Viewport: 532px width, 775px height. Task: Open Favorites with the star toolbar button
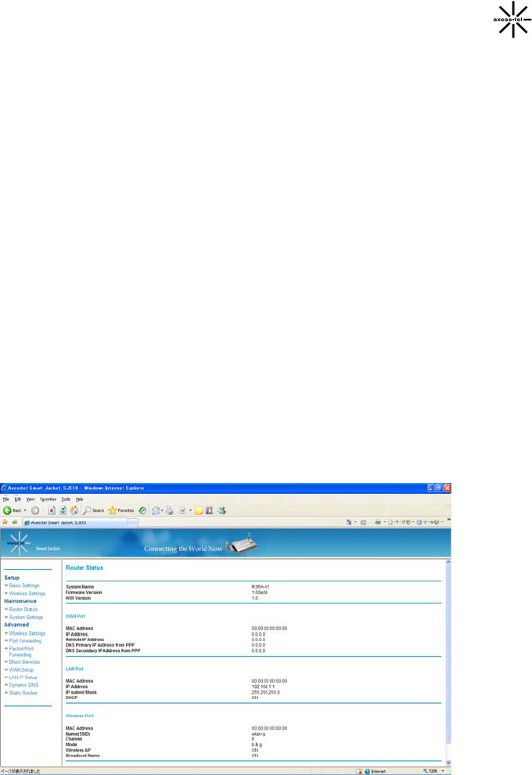coord(121,510)
